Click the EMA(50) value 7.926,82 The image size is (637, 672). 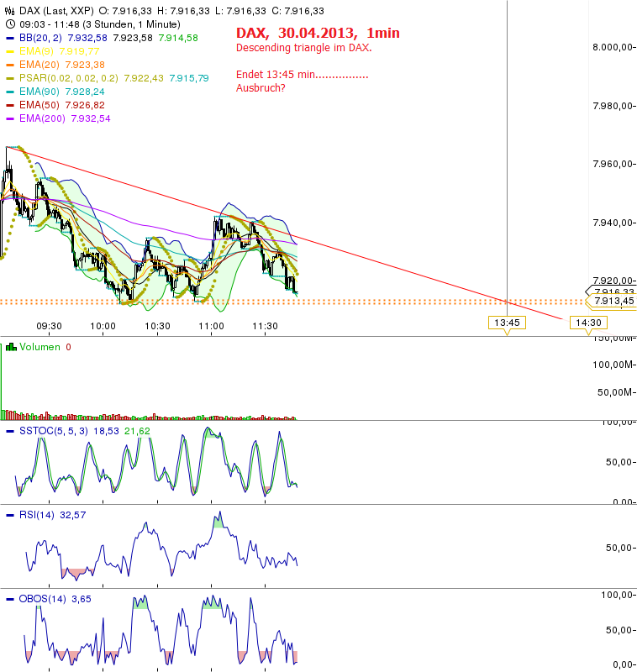pyautogui.click(x=85, y=105)
